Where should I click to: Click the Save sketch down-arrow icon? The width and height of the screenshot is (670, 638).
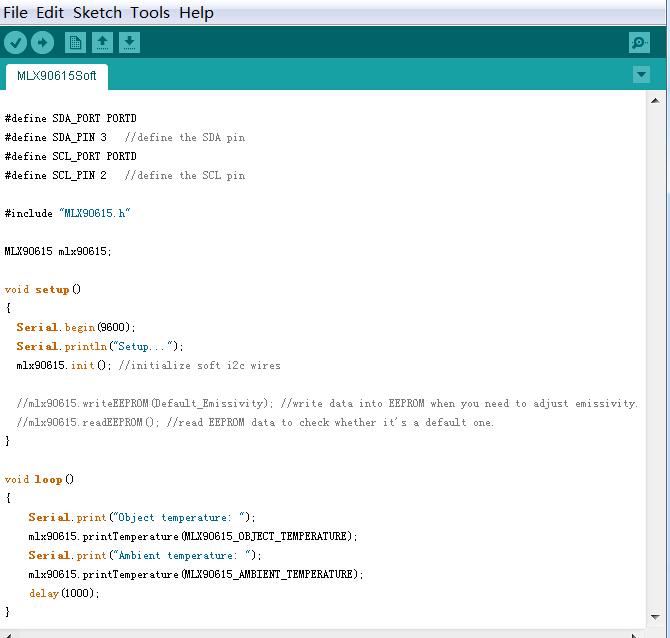point(129,43)
